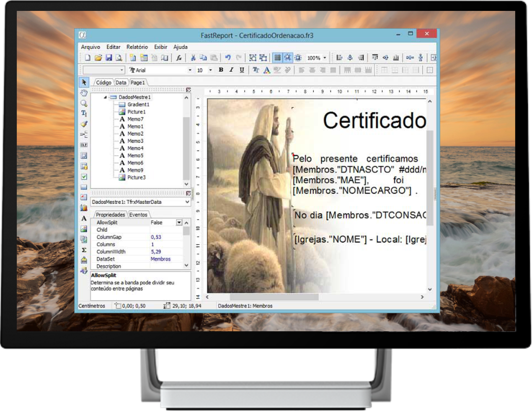This screenshot has height=411, width=532.
Task: Open the Relatório menu
Action: [137, 47]
